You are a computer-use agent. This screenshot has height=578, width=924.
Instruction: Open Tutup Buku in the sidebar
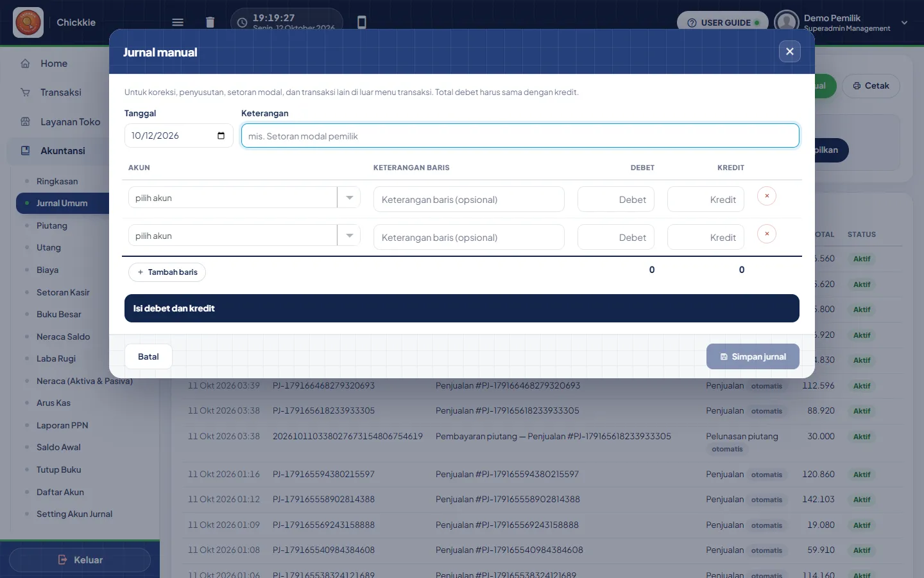click(x=58, y=469)
